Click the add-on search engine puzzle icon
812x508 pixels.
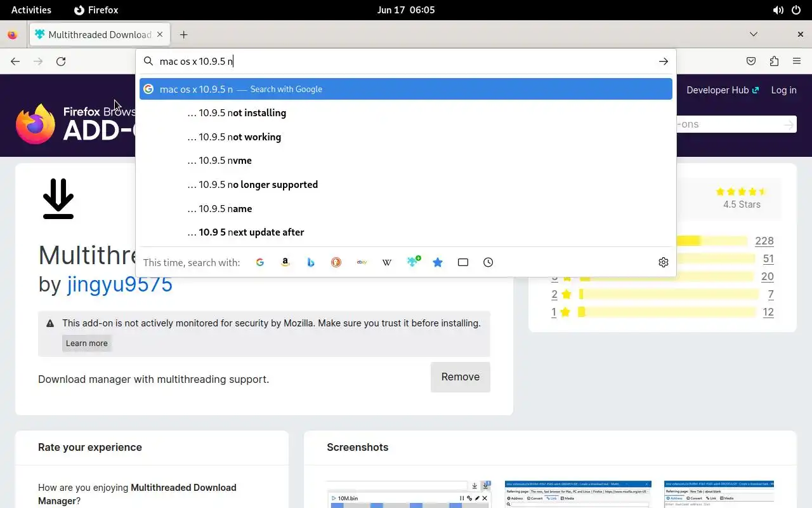coord(414,262)
